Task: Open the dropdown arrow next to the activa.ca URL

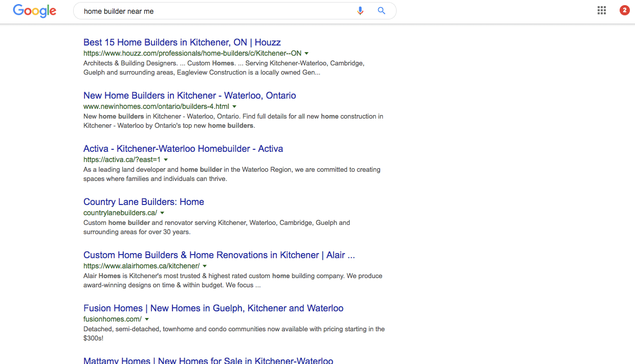Action: click(x=166, y=160)
